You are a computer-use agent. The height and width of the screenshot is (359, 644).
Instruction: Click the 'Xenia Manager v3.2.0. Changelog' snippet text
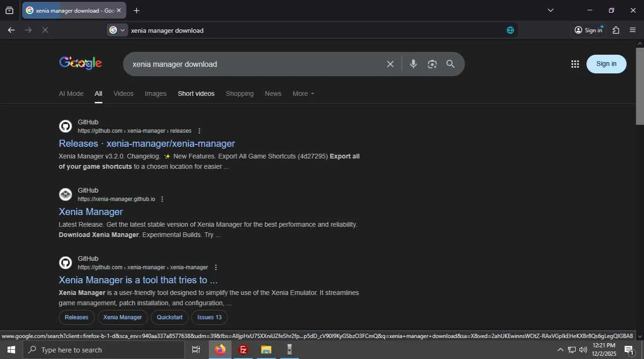tap(110, 156)
